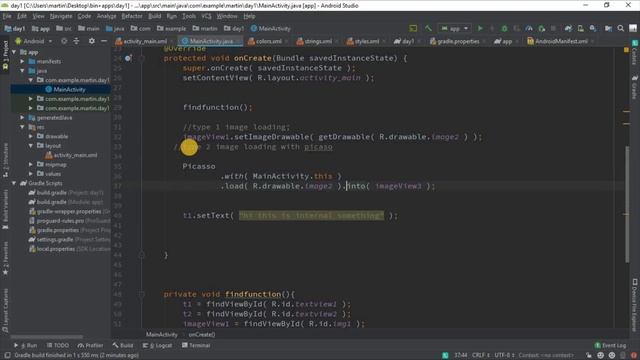Open the Gradle tool window on right edge
The image size is (640, 360).
[635, 87]
